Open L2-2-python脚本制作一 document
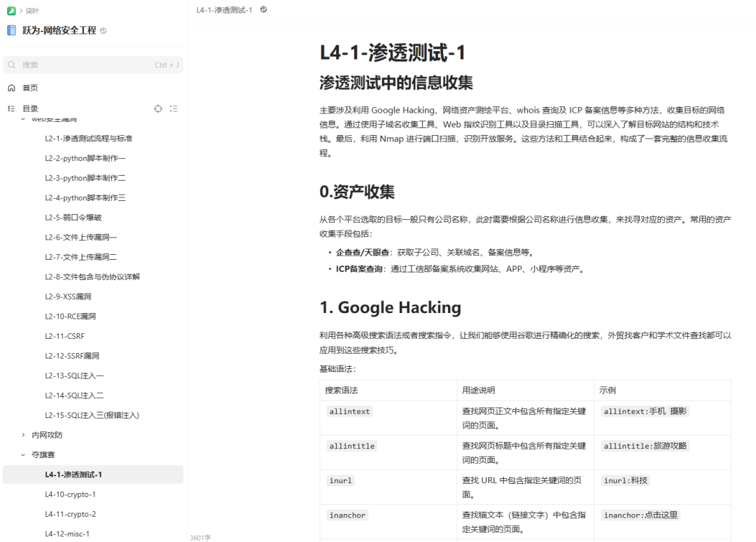Viewport: 756px width, 542px height. coord(85,158)
